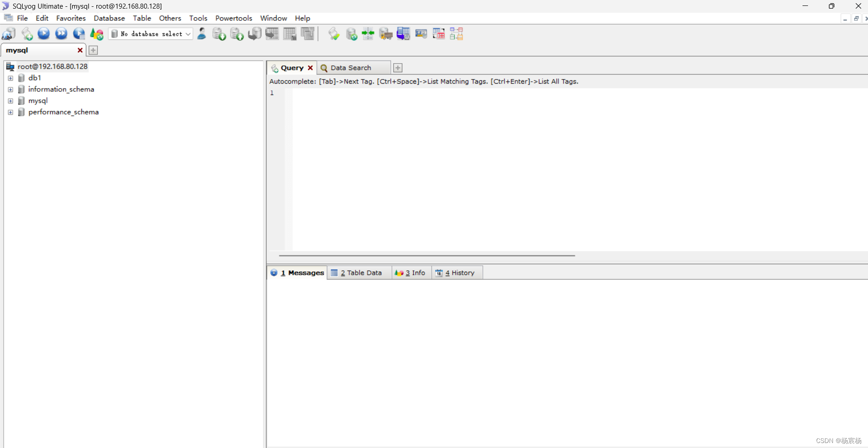This screenshot has width=868, height=448.
Task: Select the db1 database in the tree
Action: [35, 78]
